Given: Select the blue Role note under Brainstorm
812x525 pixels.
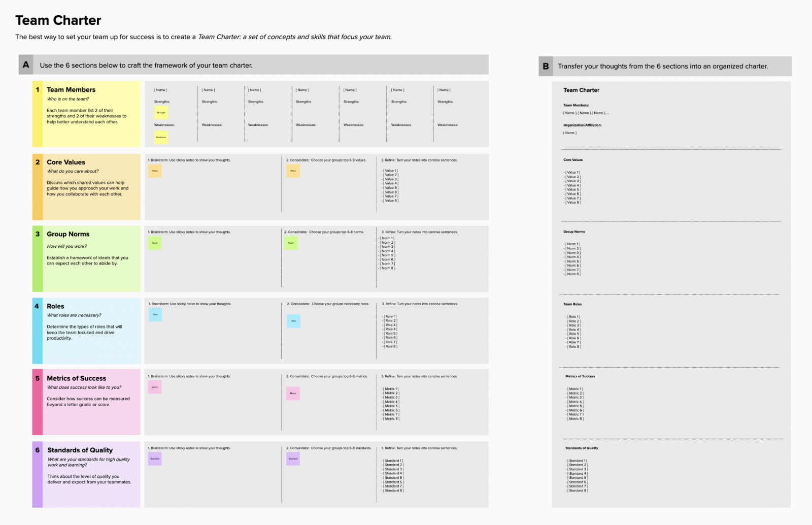Looking at the screenshot, I should 155,314.
